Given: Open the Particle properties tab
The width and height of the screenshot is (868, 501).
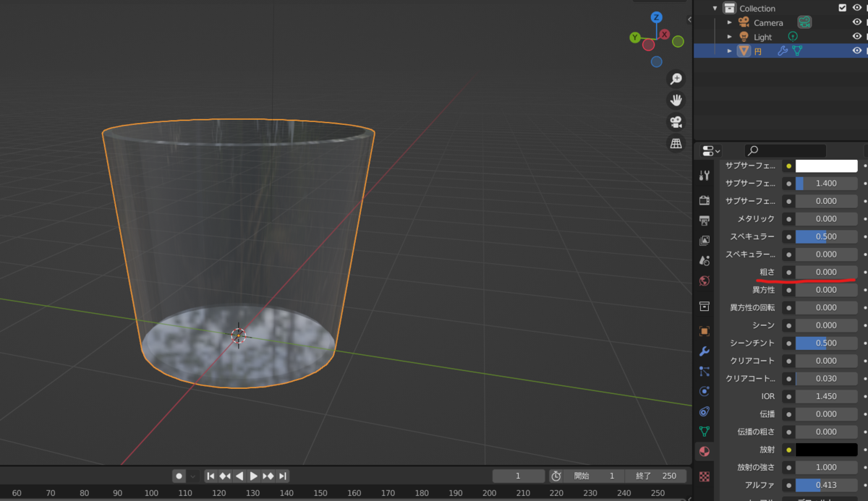Looking at the screenshot, I should 705,372.
